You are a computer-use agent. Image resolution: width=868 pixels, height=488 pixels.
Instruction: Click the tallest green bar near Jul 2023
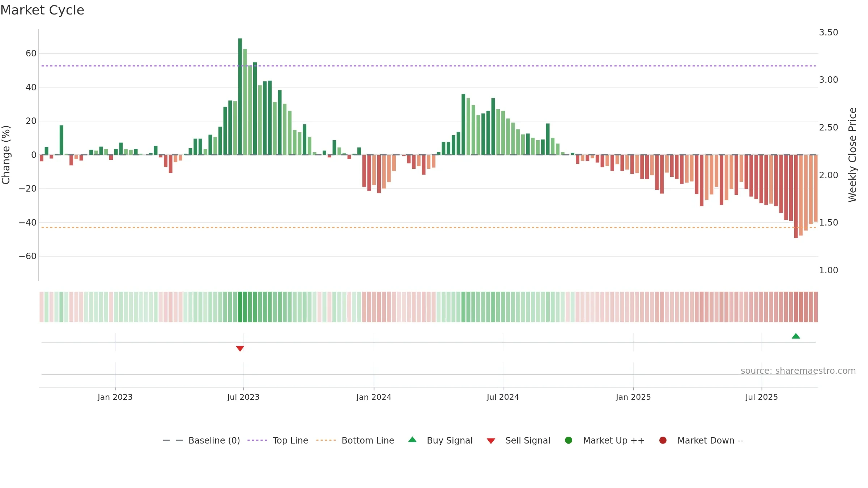(240, 97)
